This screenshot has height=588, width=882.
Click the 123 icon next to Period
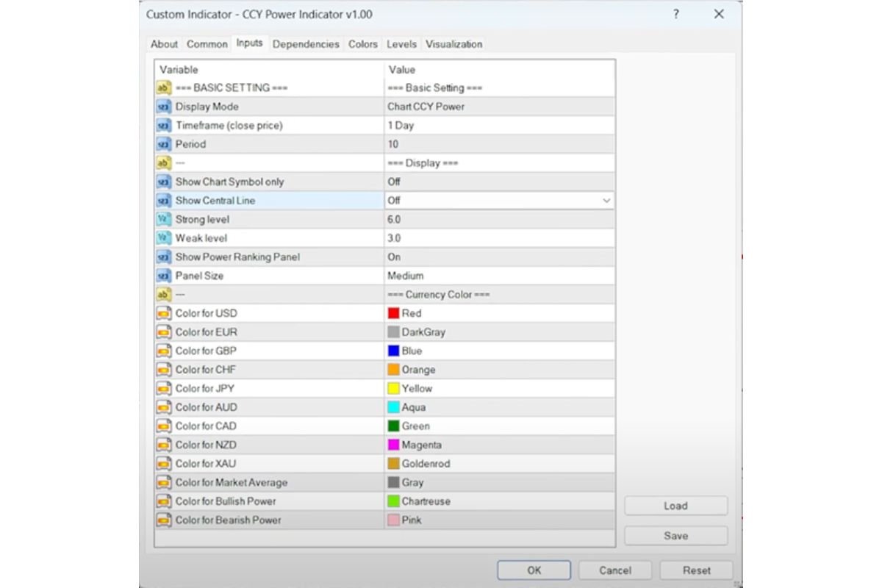[x=163, y=144]
